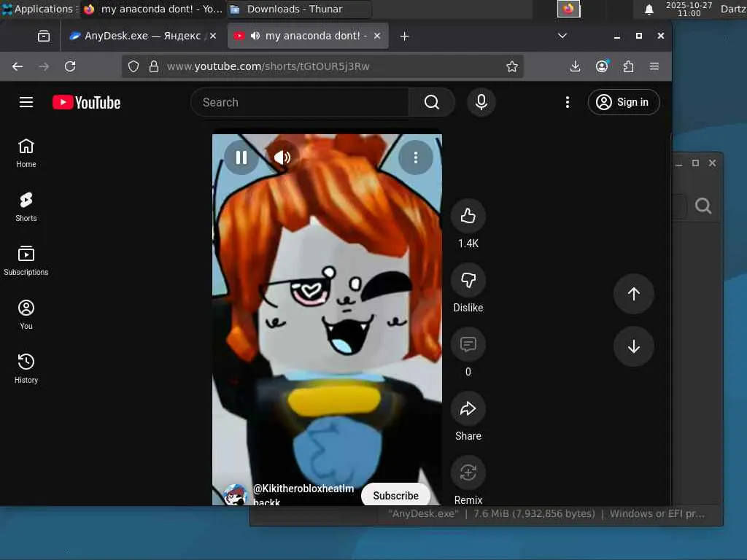Screen dimensions: 747x560
Task: Close the my anaconda dont! tab
Action: click(377, 36)
